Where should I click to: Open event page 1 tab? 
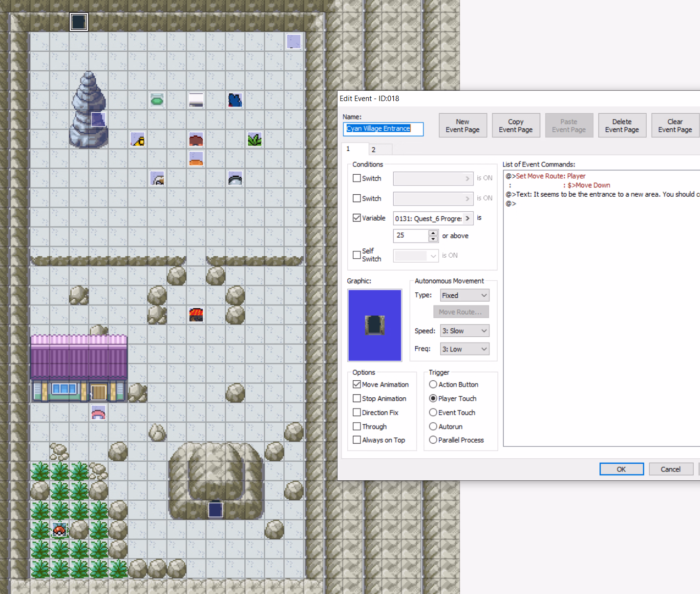pyautogui.click(x=354, y=149)
